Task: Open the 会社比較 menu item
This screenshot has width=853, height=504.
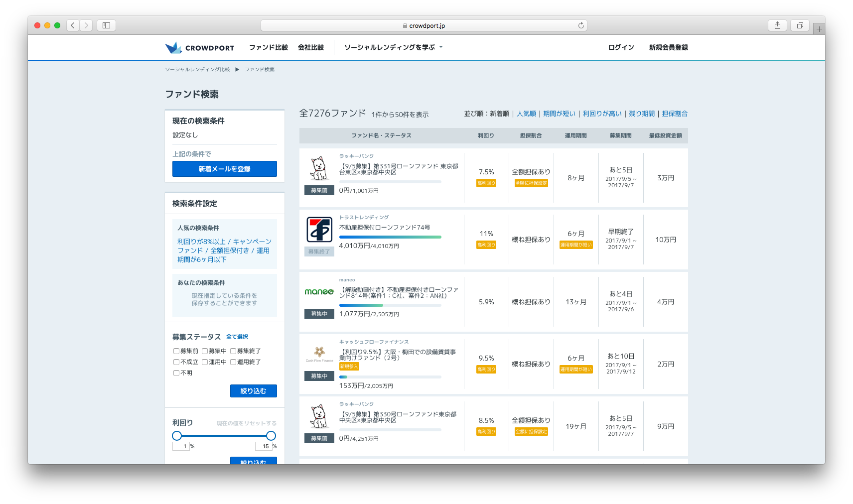Action: point(311,47)
